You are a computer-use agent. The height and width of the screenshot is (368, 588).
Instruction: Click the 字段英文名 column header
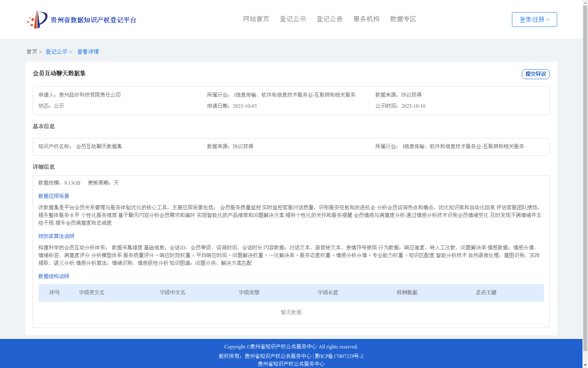click(92, 293)
